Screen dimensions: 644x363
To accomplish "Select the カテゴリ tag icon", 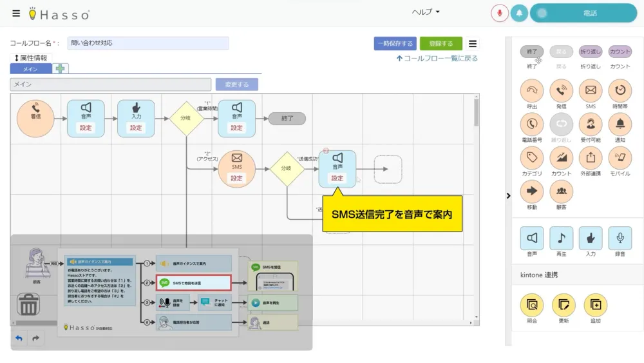I will point(532,157).
